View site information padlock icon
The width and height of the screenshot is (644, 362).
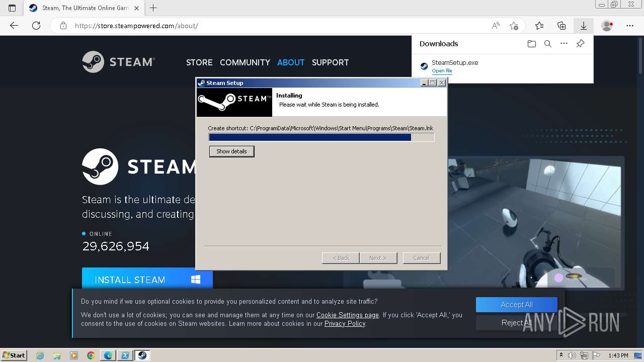pyautogui.click(x=63, y=26)
